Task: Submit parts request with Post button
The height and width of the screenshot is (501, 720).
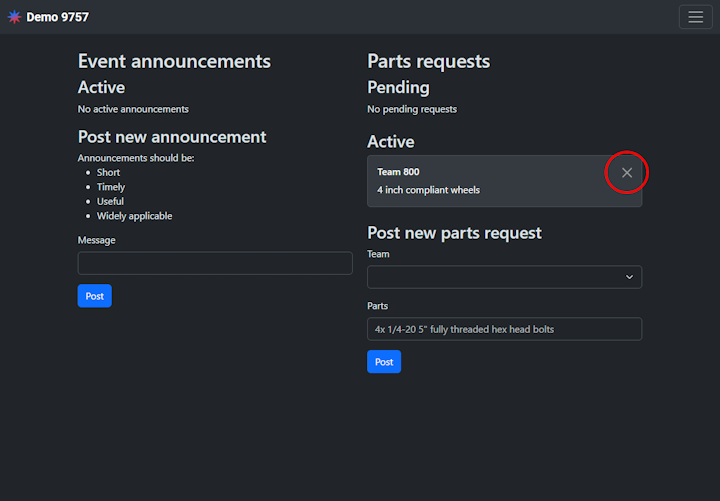Action: 383,361
